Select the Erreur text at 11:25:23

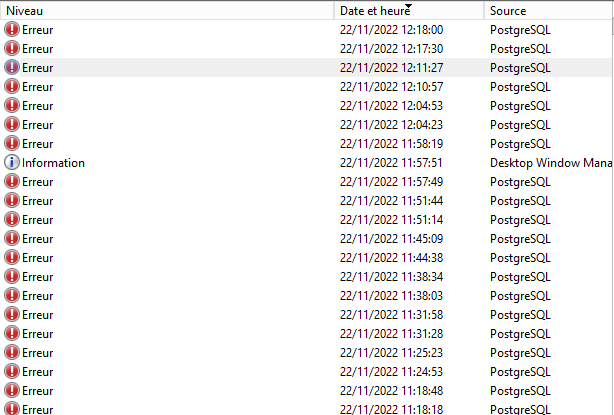pyautogui.click(x=38, y=353)
